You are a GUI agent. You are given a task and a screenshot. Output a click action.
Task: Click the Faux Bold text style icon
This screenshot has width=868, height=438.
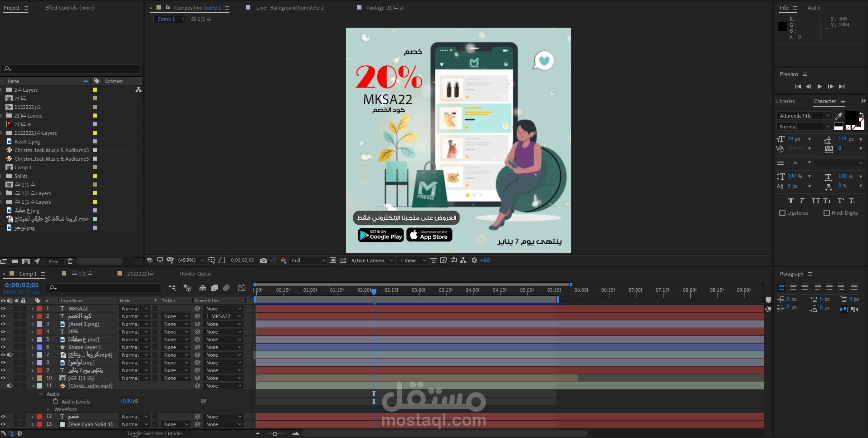click(x=791, y=201)
